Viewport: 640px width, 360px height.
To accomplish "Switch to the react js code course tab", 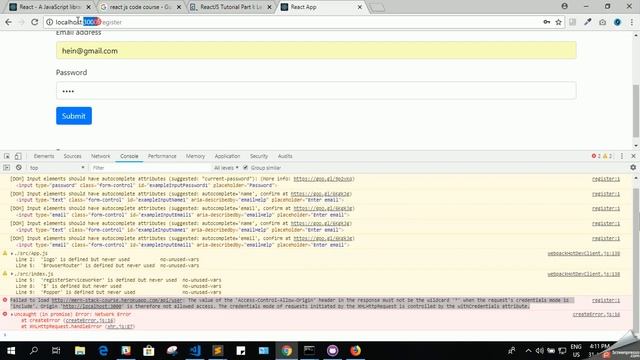I will (140, 7).
